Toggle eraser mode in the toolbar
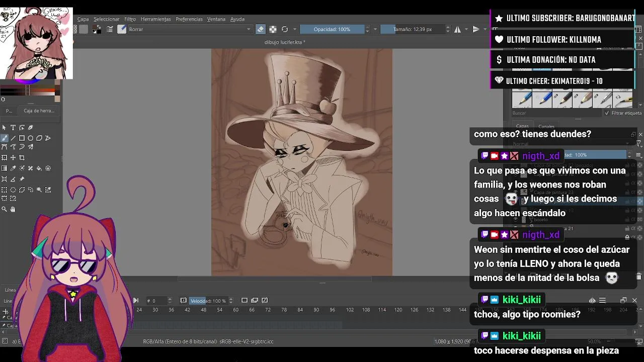 click(260, 29)
